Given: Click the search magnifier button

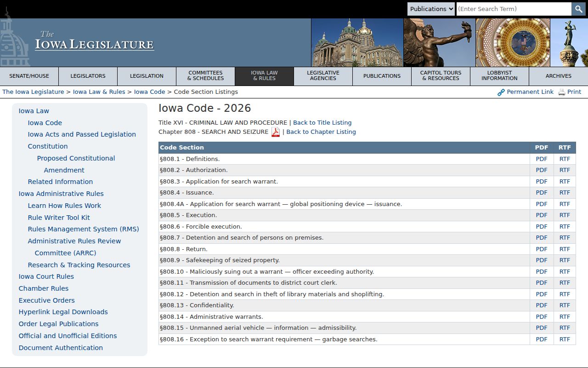Looking at the screenshot, I should click(x=578, y=9).
